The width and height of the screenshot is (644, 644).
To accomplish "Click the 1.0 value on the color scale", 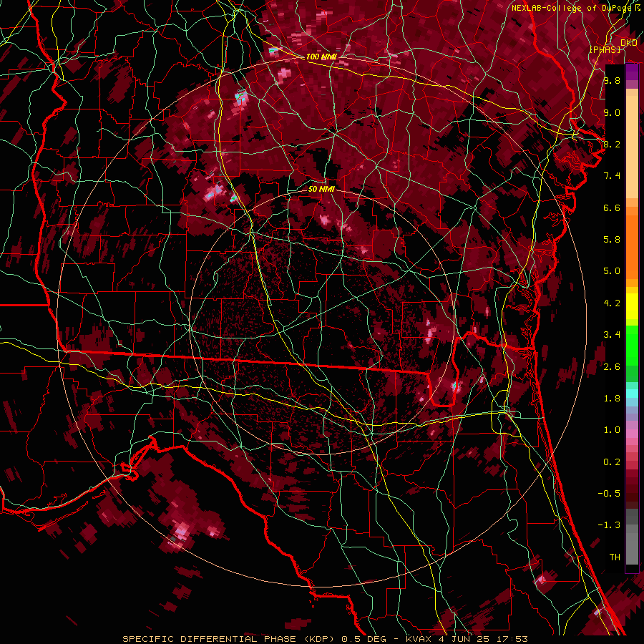I will coord(612,430).
